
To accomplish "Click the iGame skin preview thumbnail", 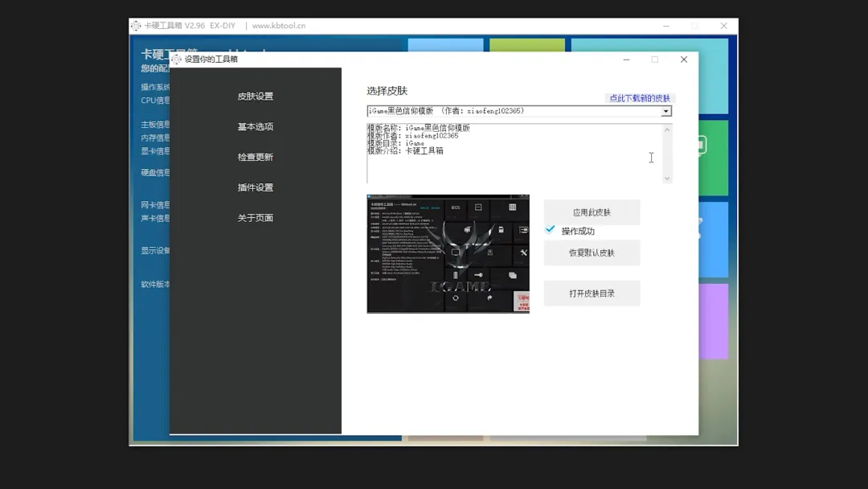I will tap(448, 253).
